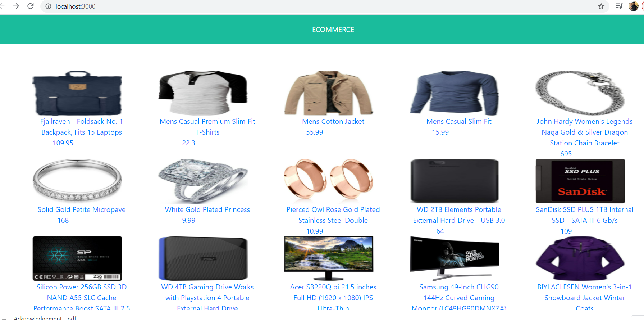Image resolution: width=644 pixels, height=320 pixels.
Task: Select the Mens Cotton Jacket image
Action: [329, 93]
